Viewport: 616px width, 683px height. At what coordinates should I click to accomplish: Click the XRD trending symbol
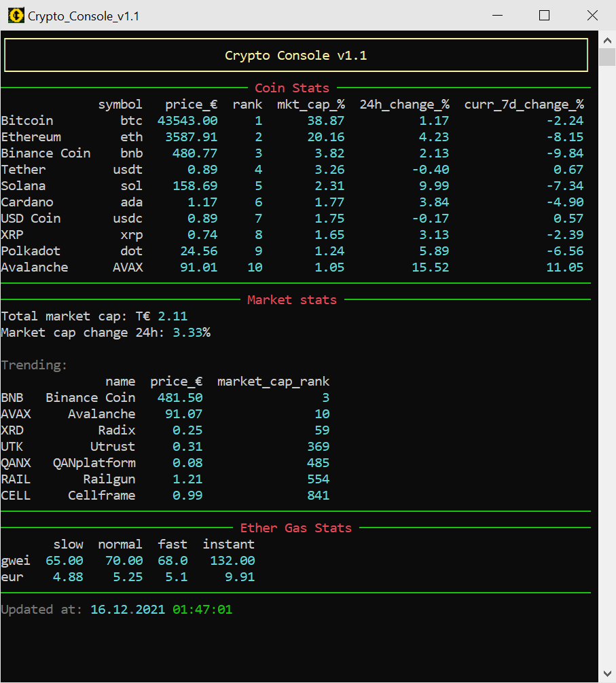pyautogui.click(x=12, y=430)
